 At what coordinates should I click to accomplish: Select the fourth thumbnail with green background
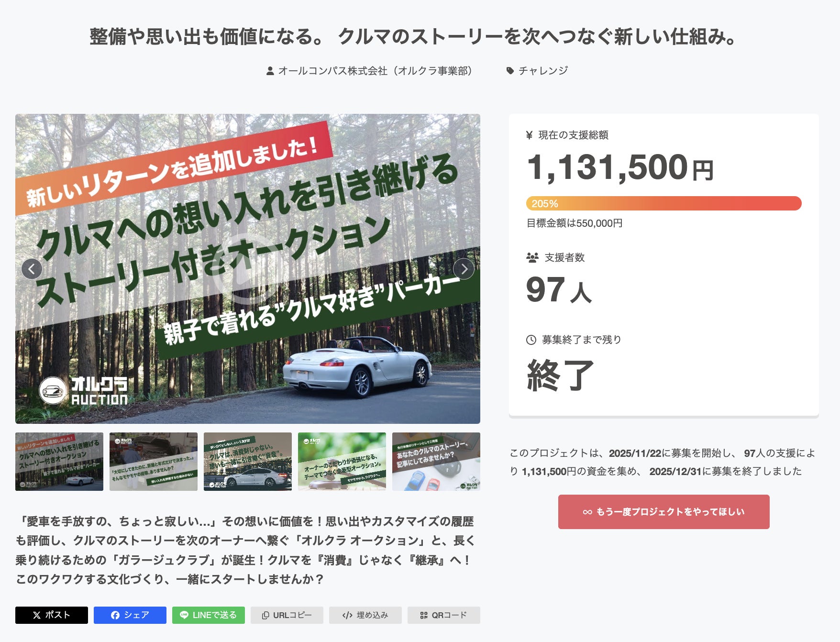click(342, 462)
